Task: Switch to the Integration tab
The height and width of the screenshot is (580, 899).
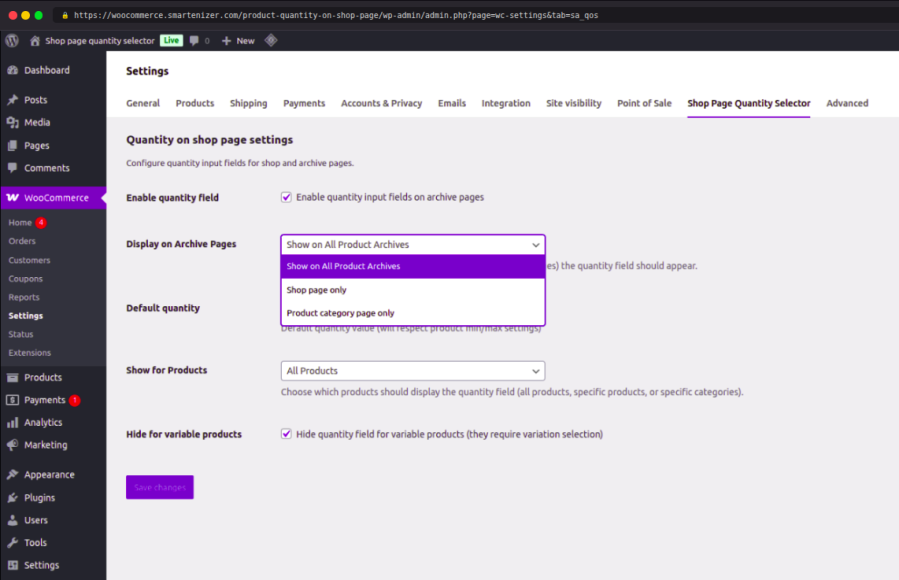Action: point(506,103)
